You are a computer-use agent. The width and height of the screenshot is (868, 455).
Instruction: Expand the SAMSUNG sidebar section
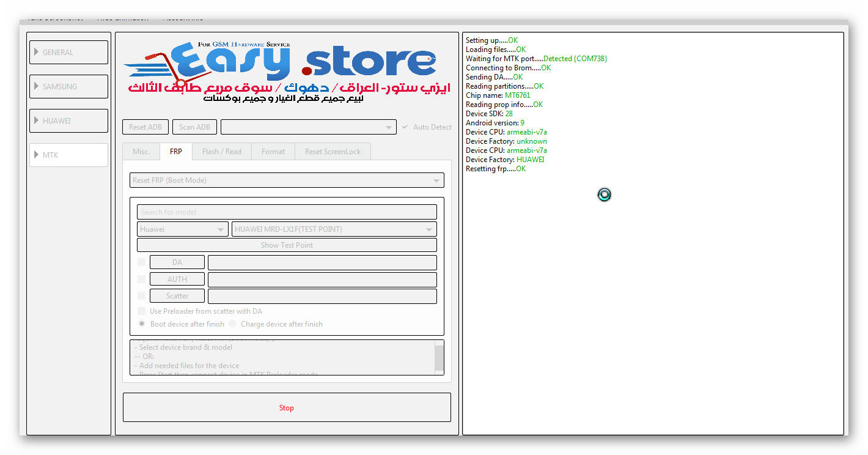click(x=68, y=86)
